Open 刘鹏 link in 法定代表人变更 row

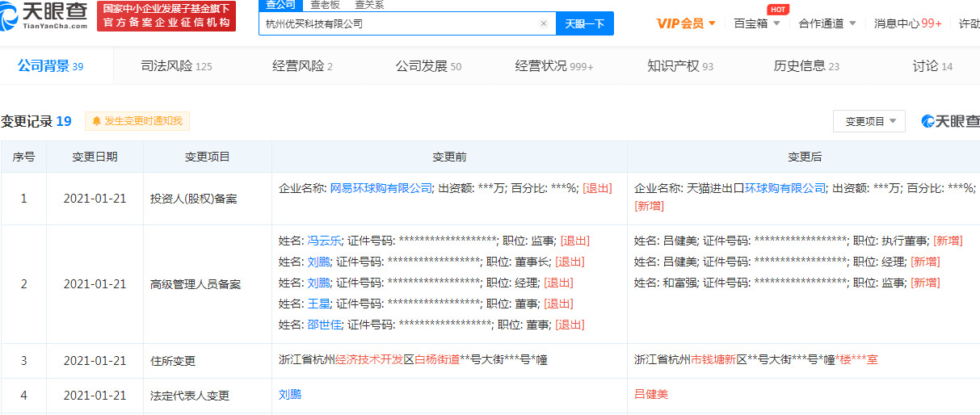point(290,395)
